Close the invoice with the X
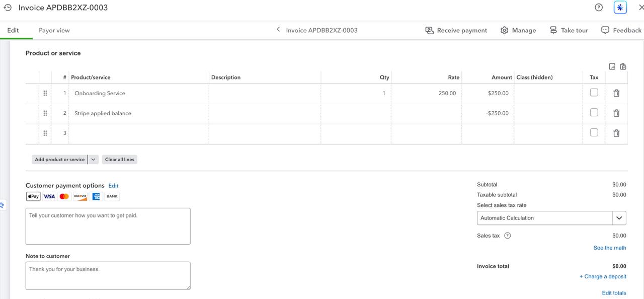 coord(641,8)
